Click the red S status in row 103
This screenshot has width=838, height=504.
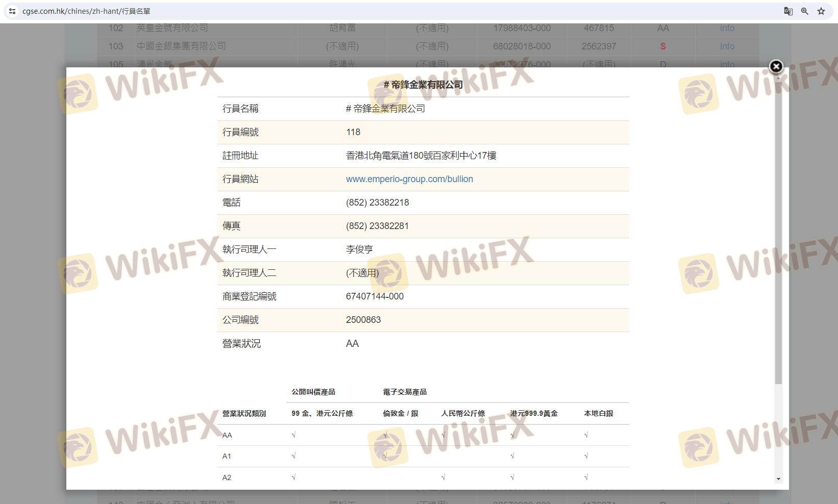pyautogui.click(x=662, y=46)
